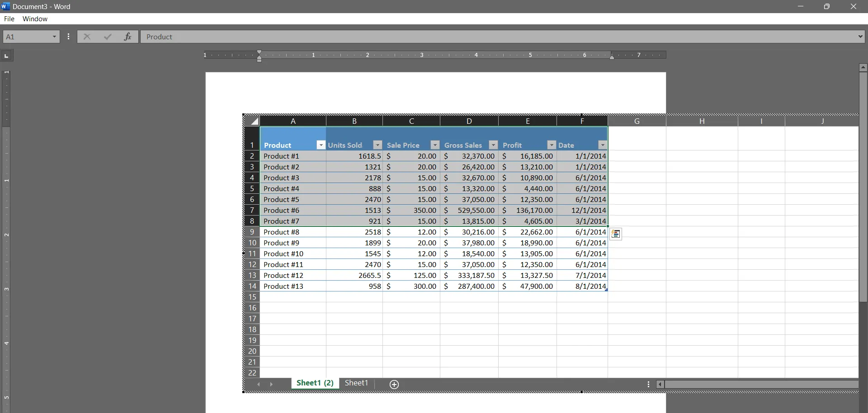Click the next sheet navigation arrow
868x413 pixels.
[271, 385]
